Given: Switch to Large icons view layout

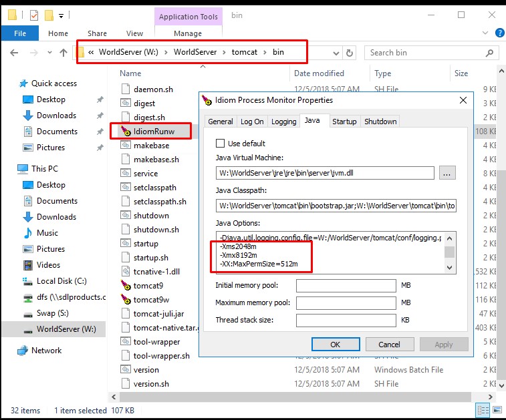Looking at the screenshot, I should pos(497,410).
